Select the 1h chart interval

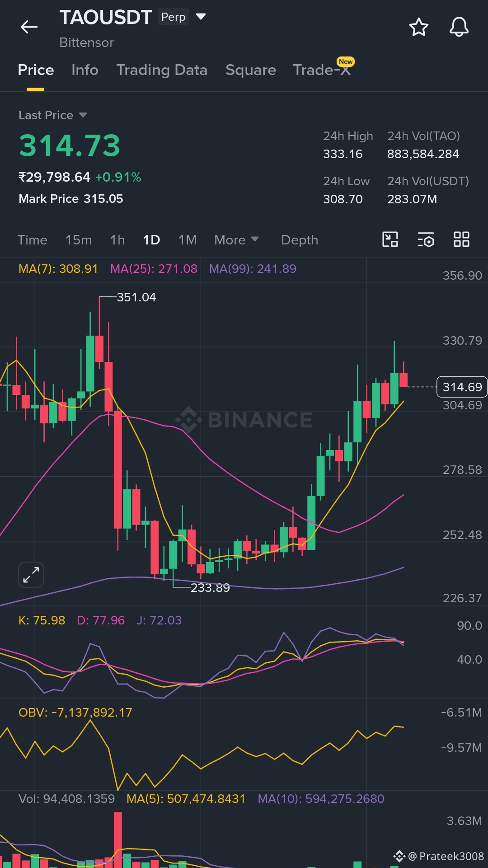[x=117, y=240]
